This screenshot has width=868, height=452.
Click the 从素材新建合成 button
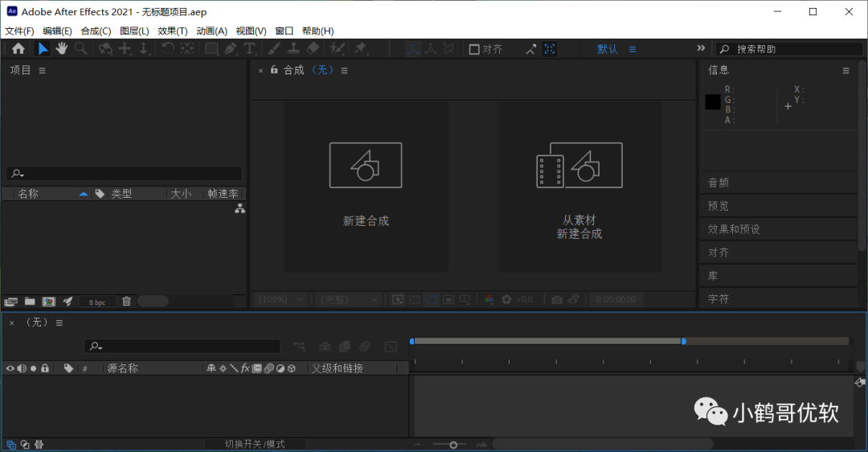click(x=579, y=187)
